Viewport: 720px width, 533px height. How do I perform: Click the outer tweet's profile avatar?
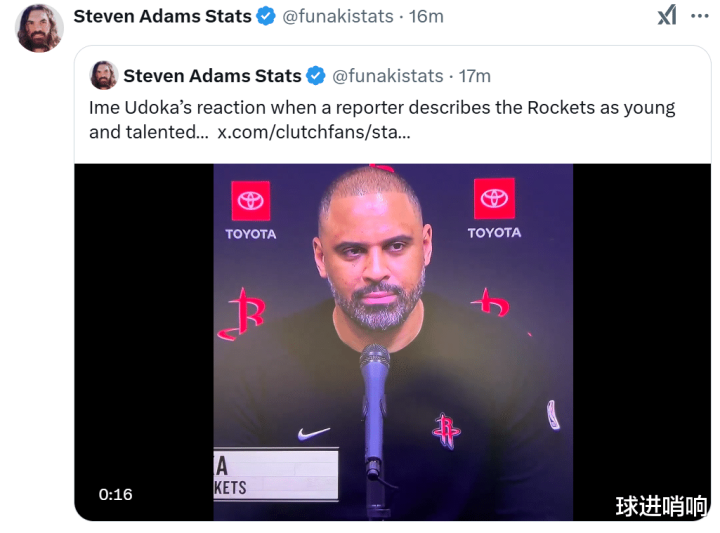click(x=40, y=28)
